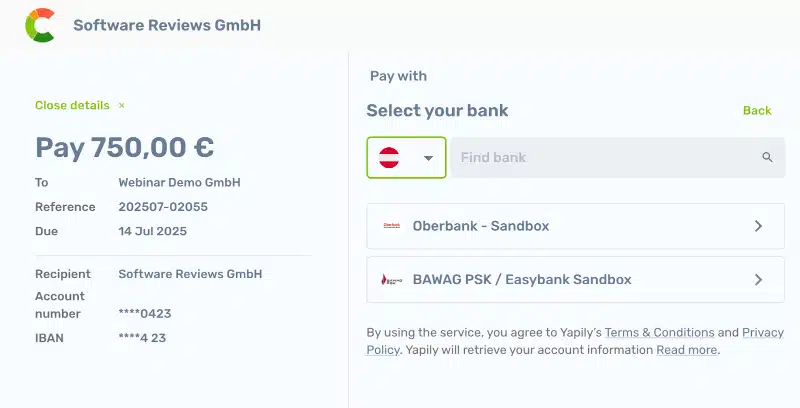
Task: Click the Software Reviews GmbH header title
Action: point(167,25)
